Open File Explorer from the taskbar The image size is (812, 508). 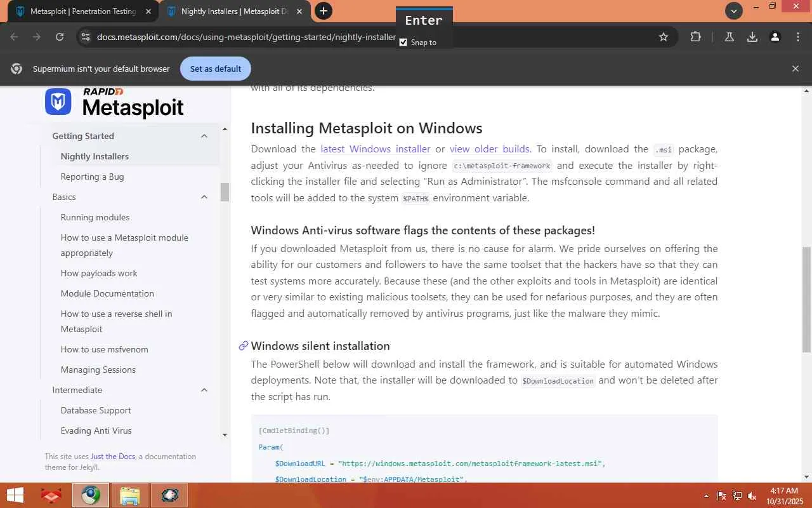click(130, 495)
